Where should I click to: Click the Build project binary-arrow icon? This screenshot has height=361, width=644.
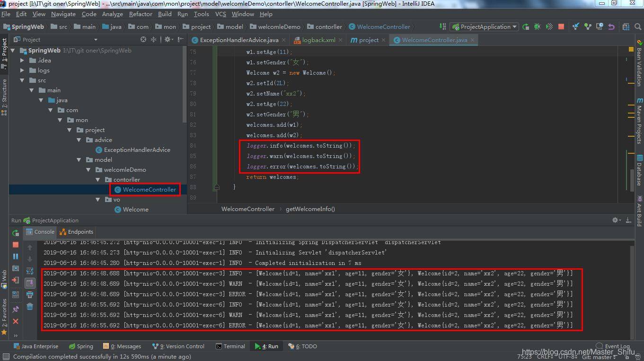[x=442, y=26]
